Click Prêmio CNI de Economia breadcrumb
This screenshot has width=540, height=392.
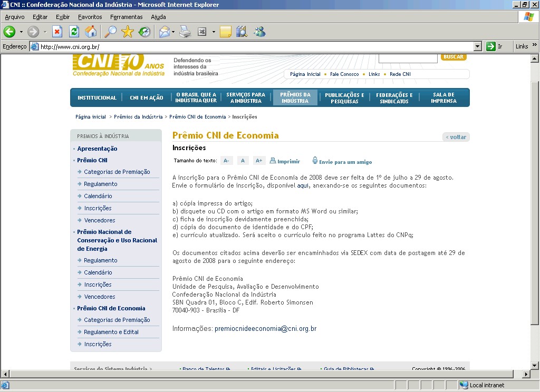point(198,117)
